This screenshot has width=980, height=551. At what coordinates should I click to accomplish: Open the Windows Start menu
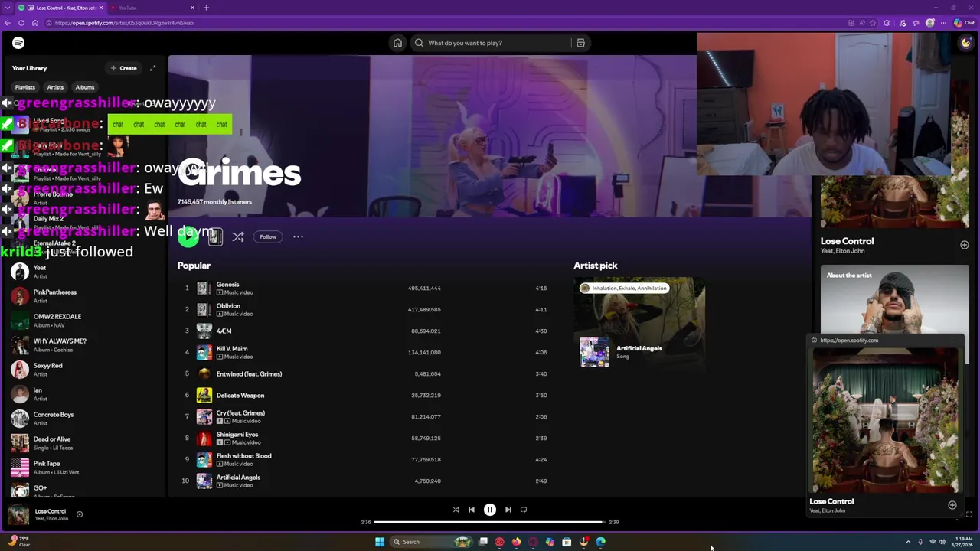380,542
